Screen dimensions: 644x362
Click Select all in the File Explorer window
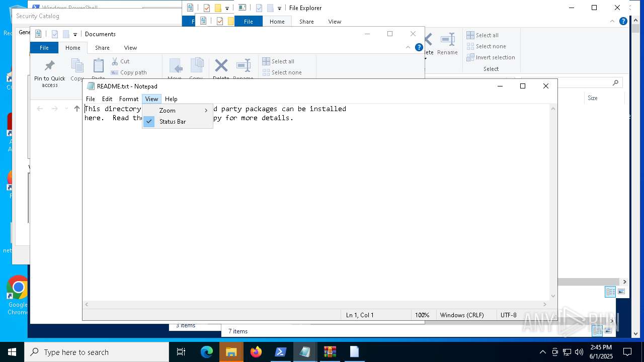point(482,35)
